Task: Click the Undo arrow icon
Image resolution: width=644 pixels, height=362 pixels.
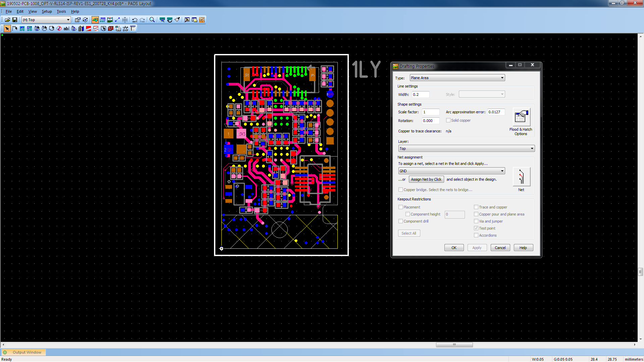Action: [135, 20]
